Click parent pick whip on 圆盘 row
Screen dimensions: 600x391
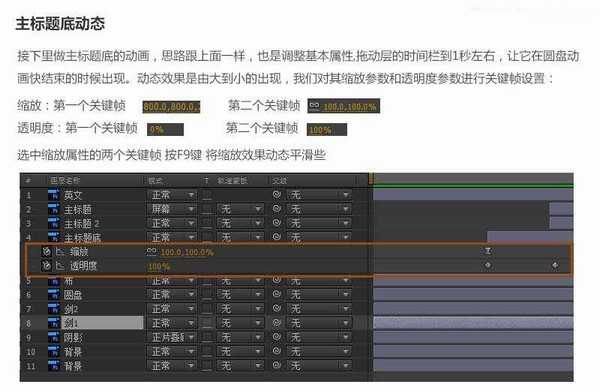click(x=277, y=294)
